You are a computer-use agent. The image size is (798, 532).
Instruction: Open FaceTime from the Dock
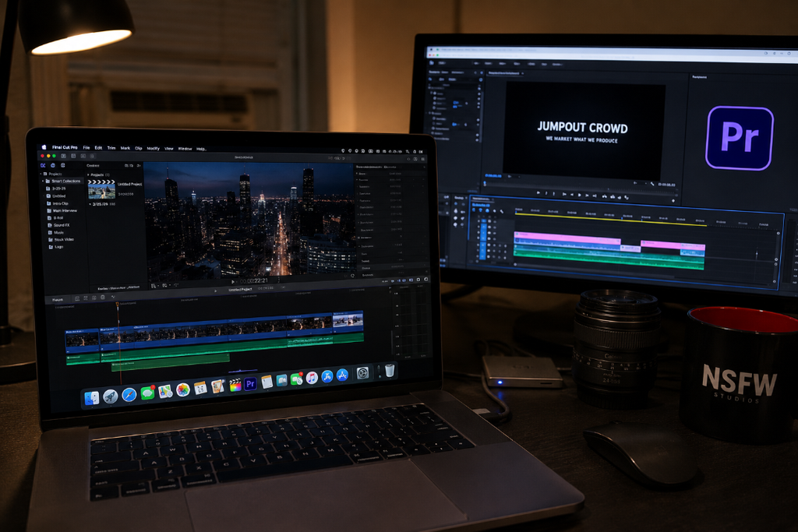pos(297,379)
